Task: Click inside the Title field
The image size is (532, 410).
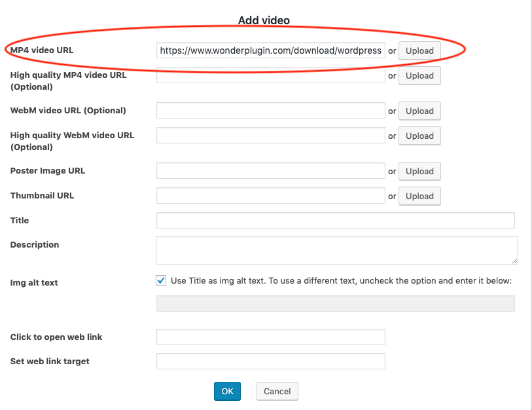Action: point(335,221)
